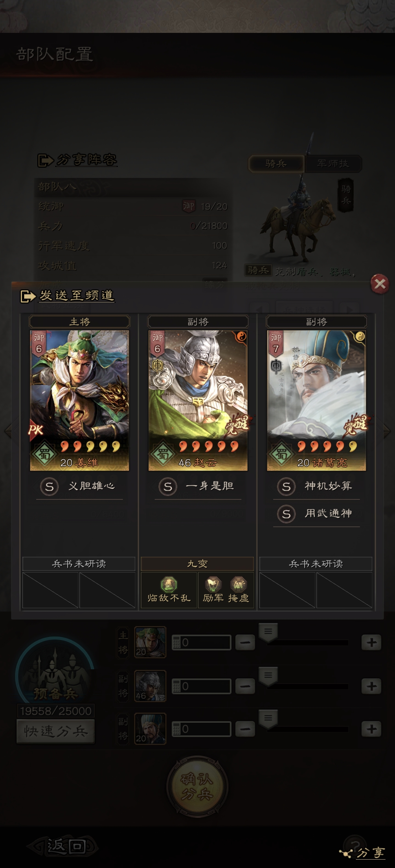Click the 掩虚 war book icon

[238, 590]
